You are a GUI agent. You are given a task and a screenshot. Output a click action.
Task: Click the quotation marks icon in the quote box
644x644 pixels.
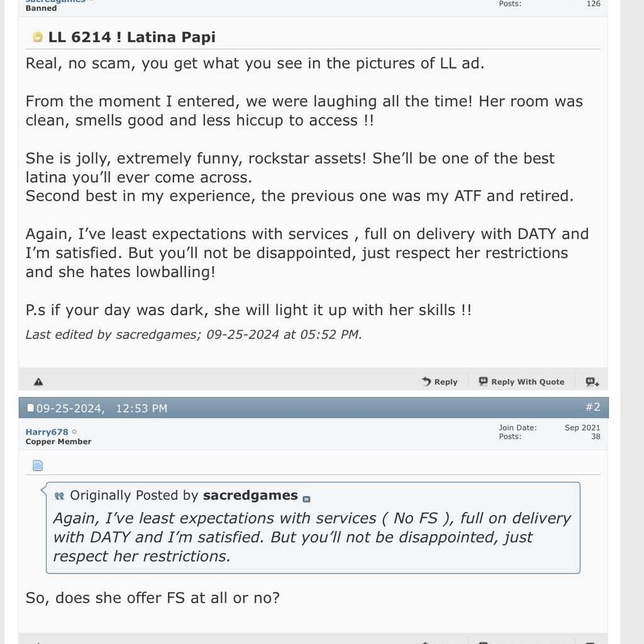tap(59, 496)
